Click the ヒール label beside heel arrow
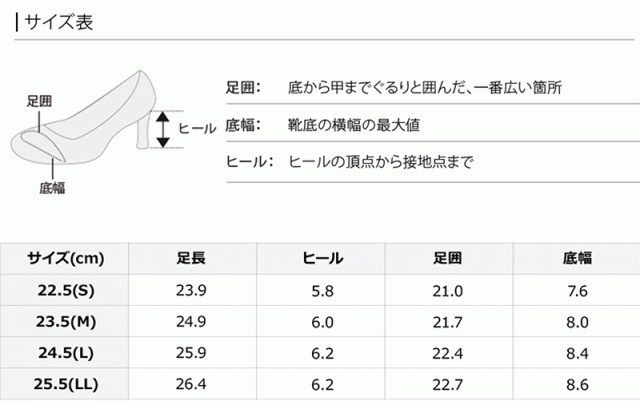 click(x=197, y=128)
